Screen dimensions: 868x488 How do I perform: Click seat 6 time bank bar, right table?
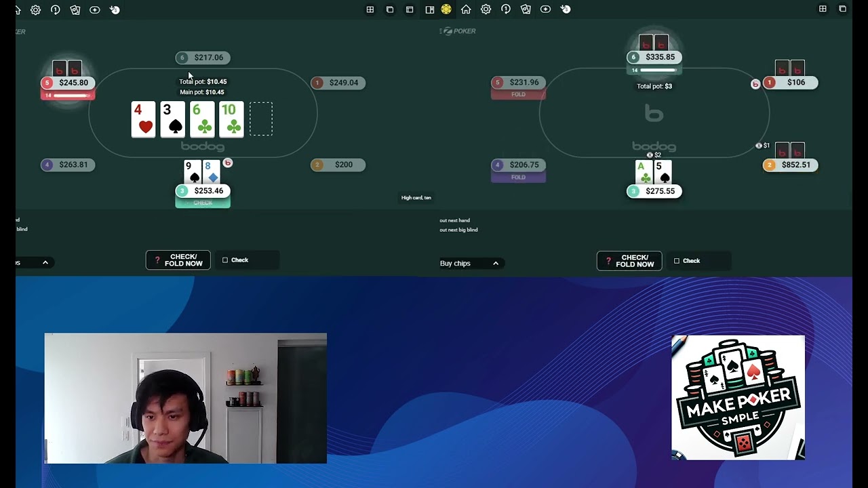coord(654,70)
